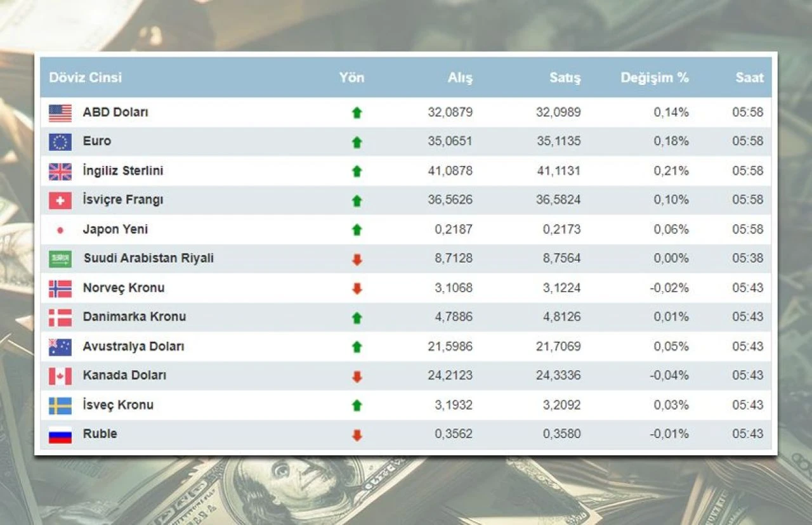This screenshot has width=812, height=525.
Task: Select the Yön column header
Action: [352, 78]
